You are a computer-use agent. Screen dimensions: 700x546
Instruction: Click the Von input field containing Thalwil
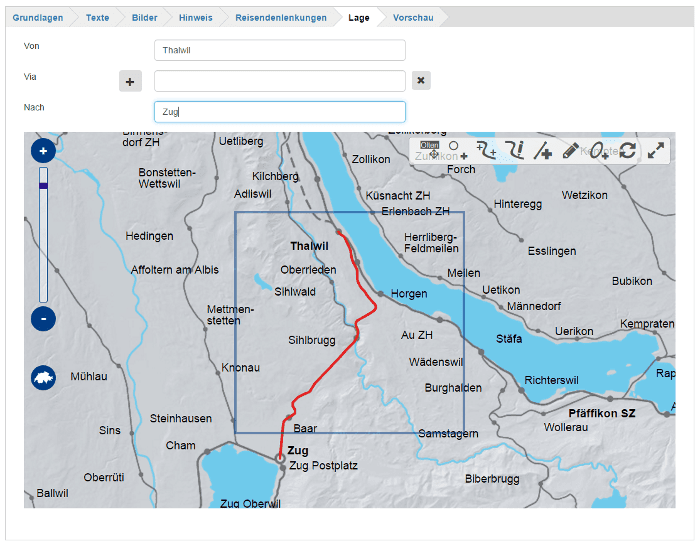(280, 50)
